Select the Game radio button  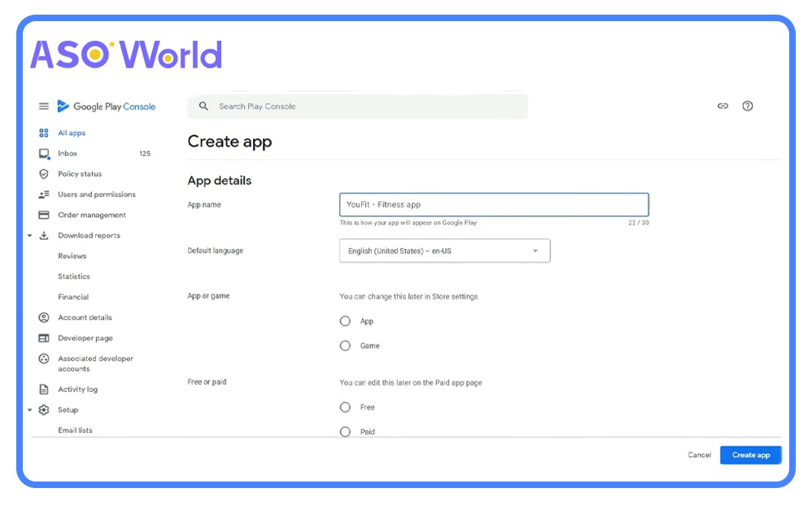click(x=345, y=346)
